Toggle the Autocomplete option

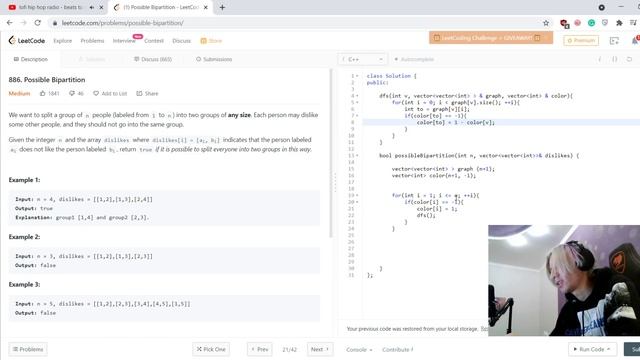click(413, 59)
